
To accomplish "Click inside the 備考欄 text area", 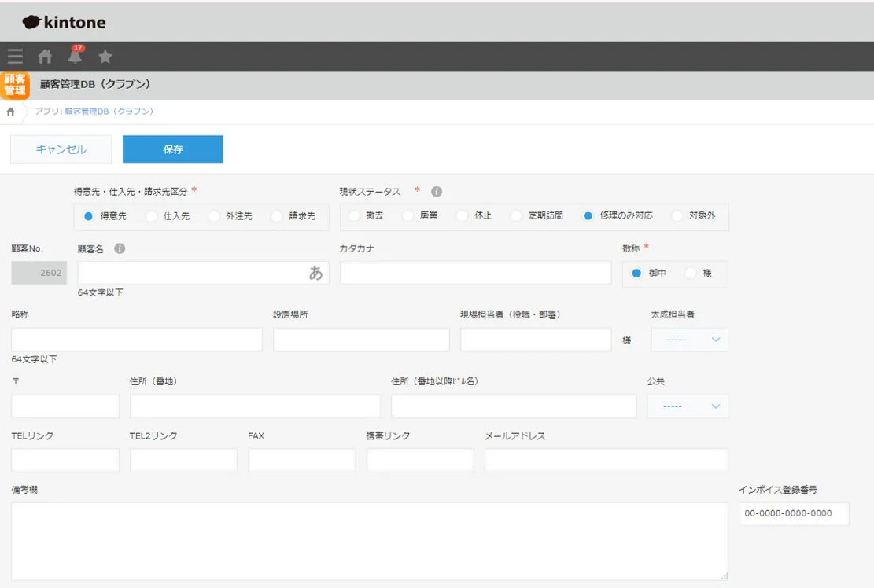I will coord(369,541).
